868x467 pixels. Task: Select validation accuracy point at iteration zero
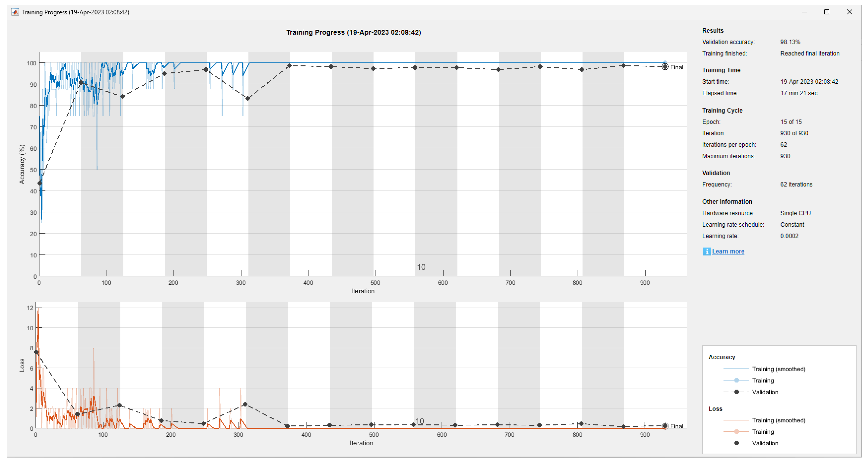pos(40,183)
